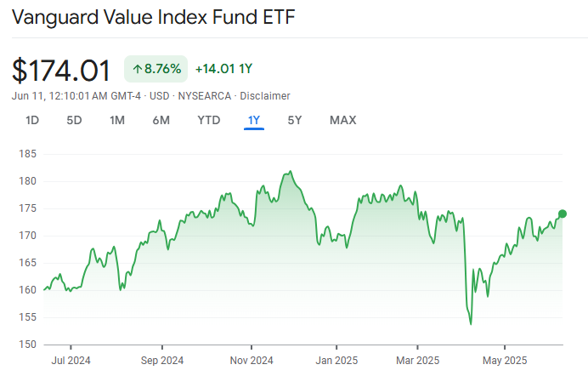
Task: Click the Vanguard Value Index Fund ETF title
Action: point(154,17)
